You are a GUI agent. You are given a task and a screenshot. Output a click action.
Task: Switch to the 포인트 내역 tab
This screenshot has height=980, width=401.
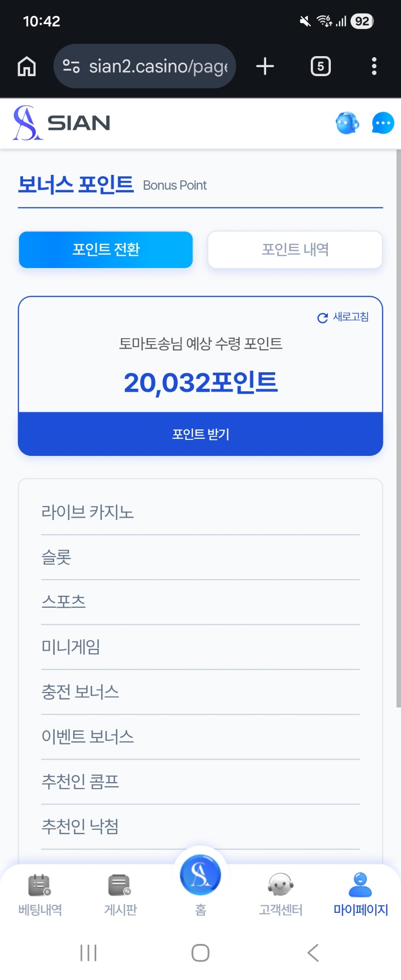[x=295, y=250]
